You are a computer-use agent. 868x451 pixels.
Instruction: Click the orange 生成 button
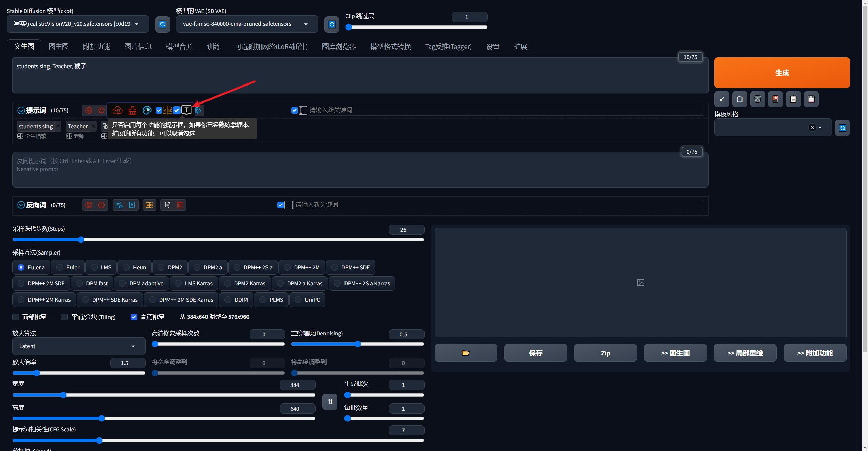782,73
